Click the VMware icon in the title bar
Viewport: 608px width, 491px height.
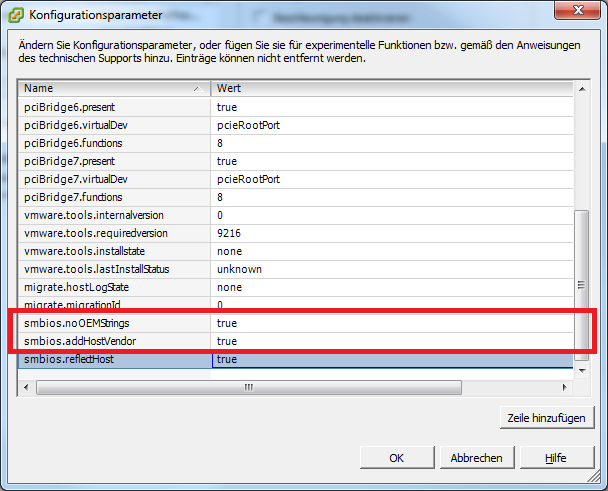coord(17,15)
